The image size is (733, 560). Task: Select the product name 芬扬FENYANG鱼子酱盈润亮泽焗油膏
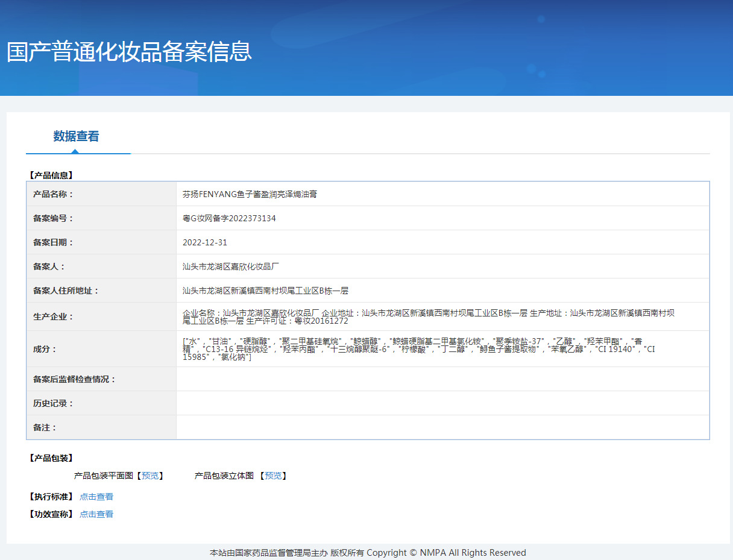tap(250, 194)
